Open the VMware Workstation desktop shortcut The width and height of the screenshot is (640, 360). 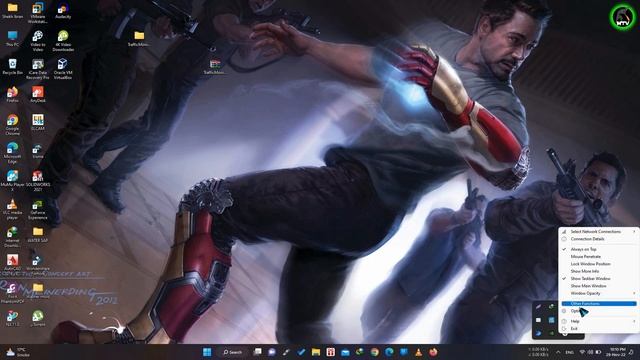coord(38,12)
